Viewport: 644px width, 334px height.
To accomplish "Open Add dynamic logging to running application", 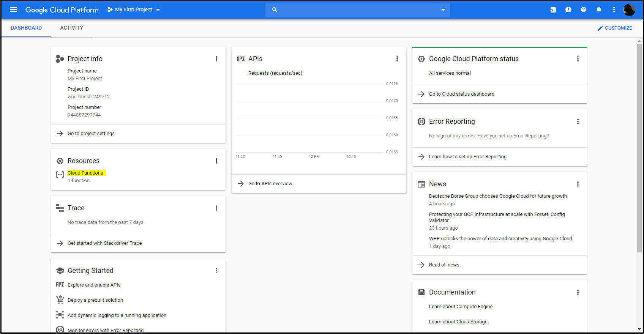I will [x=117, y=315].
